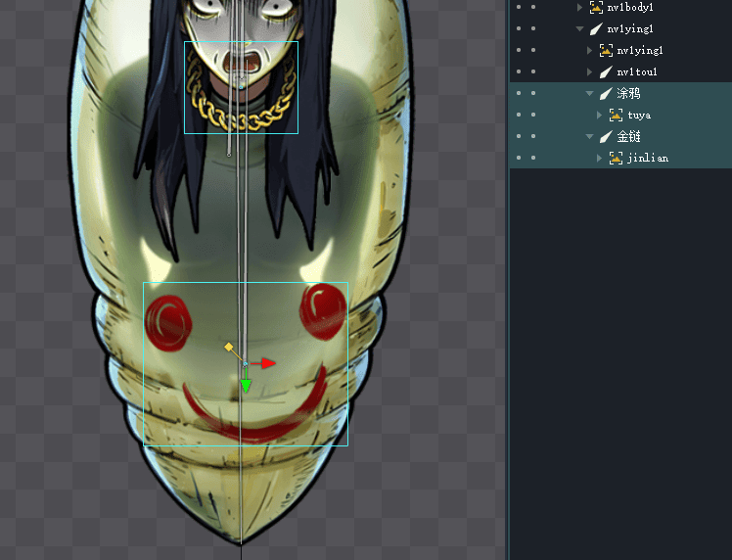
Task: Toggle the leftmost visibility dot on the tuya row
Action: tap(518, 116)
